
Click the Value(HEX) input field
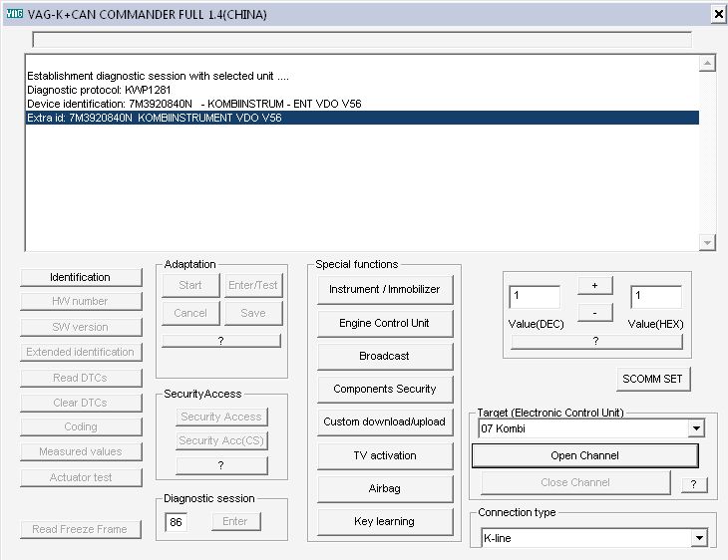(x=656, y=297)
